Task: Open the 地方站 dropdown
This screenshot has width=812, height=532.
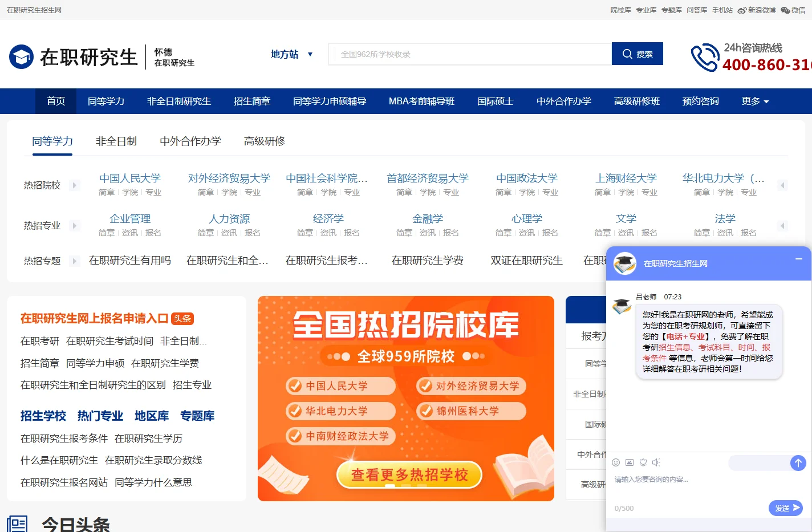Action: pos(291,54)
